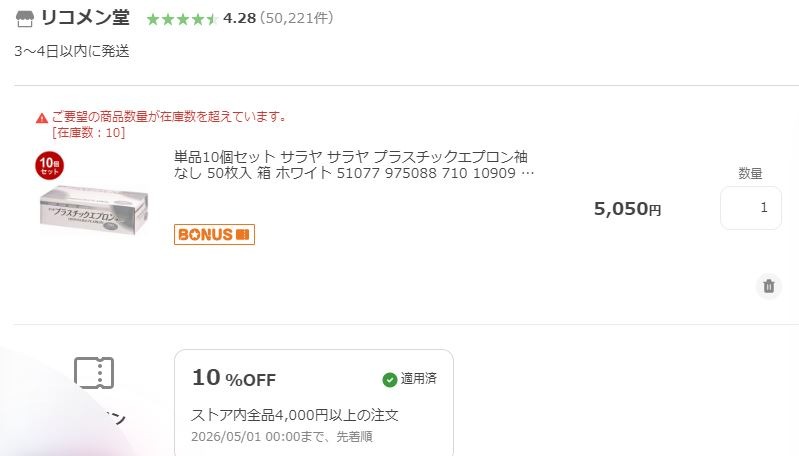The image size is (799, 456).
Task: Click the red 10個セット badge
Action: (49, 165)
